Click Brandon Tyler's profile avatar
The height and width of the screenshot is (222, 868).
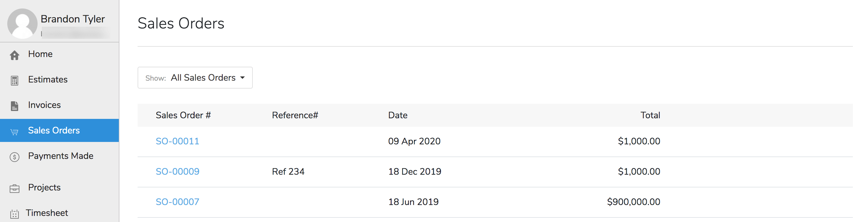[22, 23]
